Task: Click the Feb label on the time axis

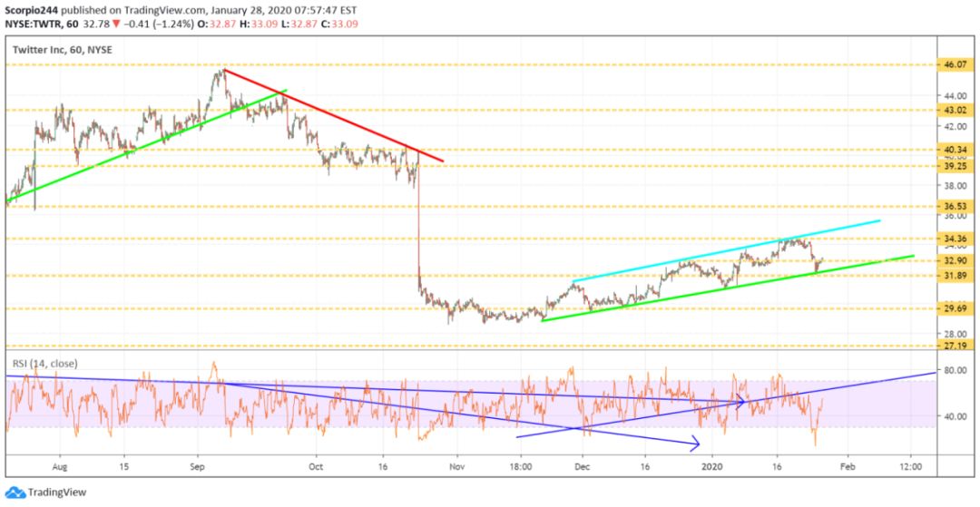Action: point(847,466)
